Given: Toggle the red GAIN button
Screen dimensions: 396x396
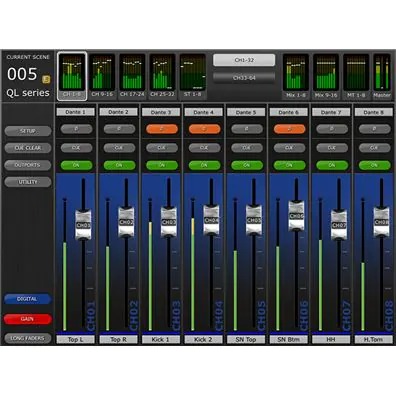Looking at the screenshot, I should tap(28, 319).
